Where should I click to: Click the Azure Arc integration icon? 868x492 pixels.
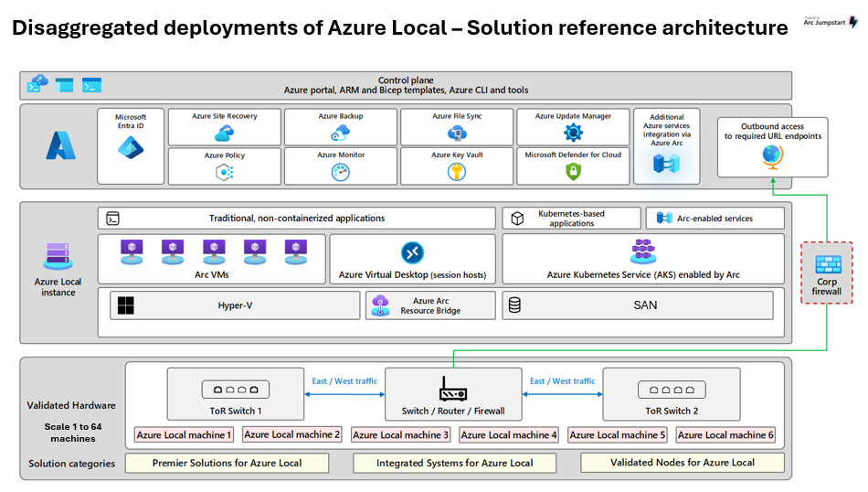[666, 164]
